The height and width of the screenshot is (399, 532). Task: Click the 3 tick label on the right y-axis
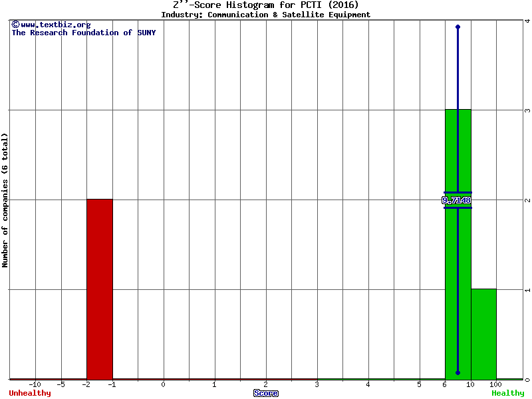tap(527, 110)
